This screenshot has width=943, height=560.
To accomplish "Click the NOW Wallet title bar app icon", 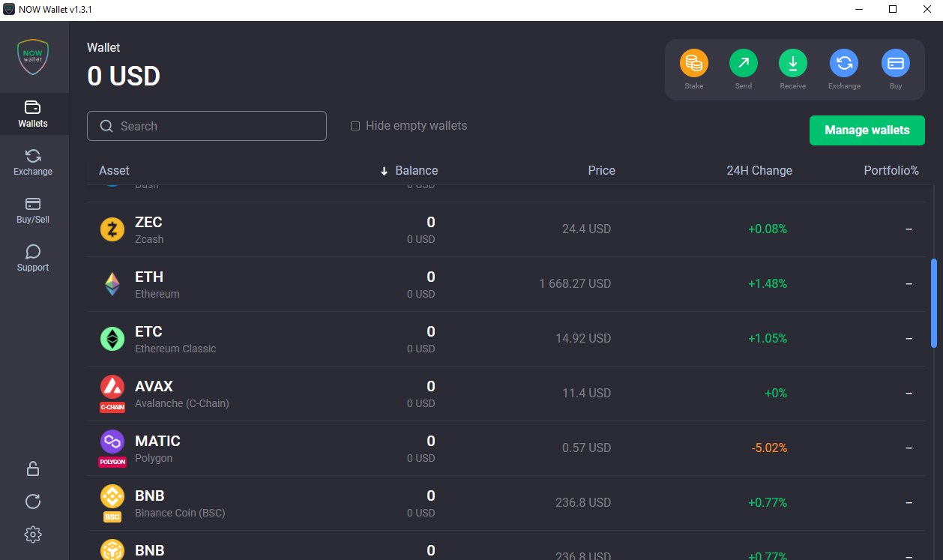I will tap(9, 9).
